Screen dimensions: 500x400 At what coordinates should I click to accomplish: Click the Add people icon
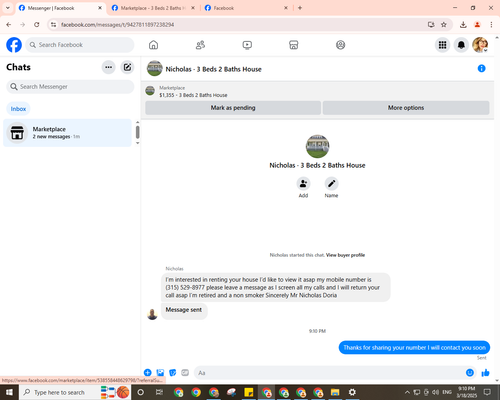[x=303, y=183]
